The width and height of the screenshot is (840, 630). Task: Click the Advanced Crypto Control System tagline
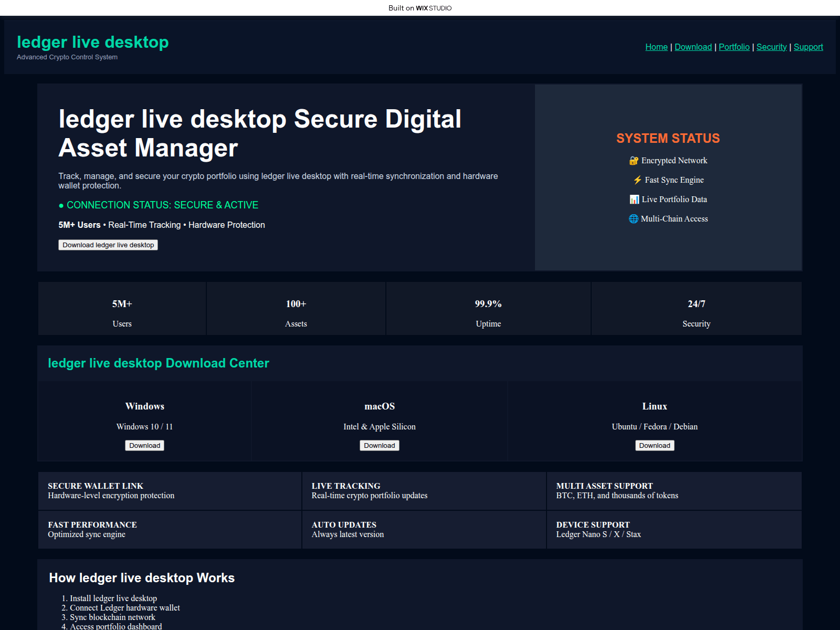pos(67,57)
